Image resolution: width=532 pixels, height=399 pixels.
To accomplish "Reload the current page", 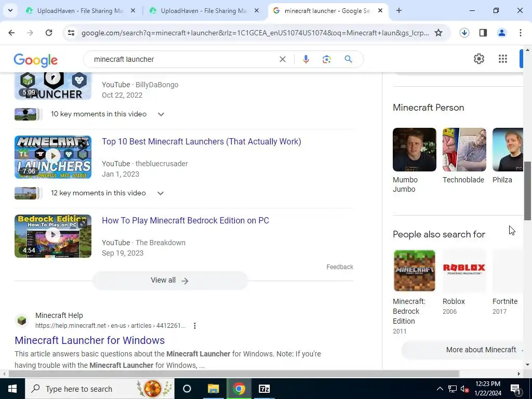I will (49, 33).
